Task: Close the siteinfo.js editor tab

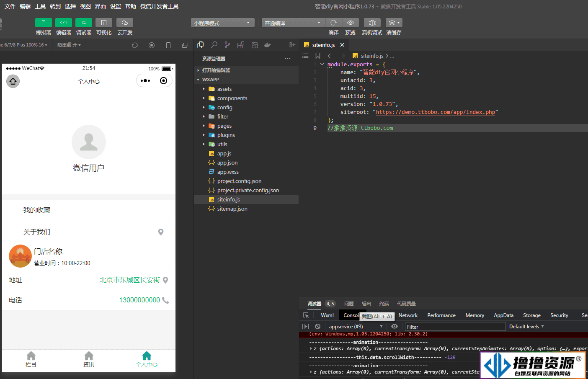Action: coord(342,45)
